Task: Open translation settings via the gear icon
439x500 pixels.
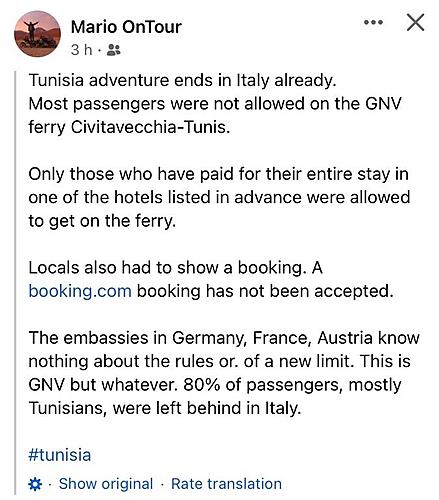Action: coord(35,484)
